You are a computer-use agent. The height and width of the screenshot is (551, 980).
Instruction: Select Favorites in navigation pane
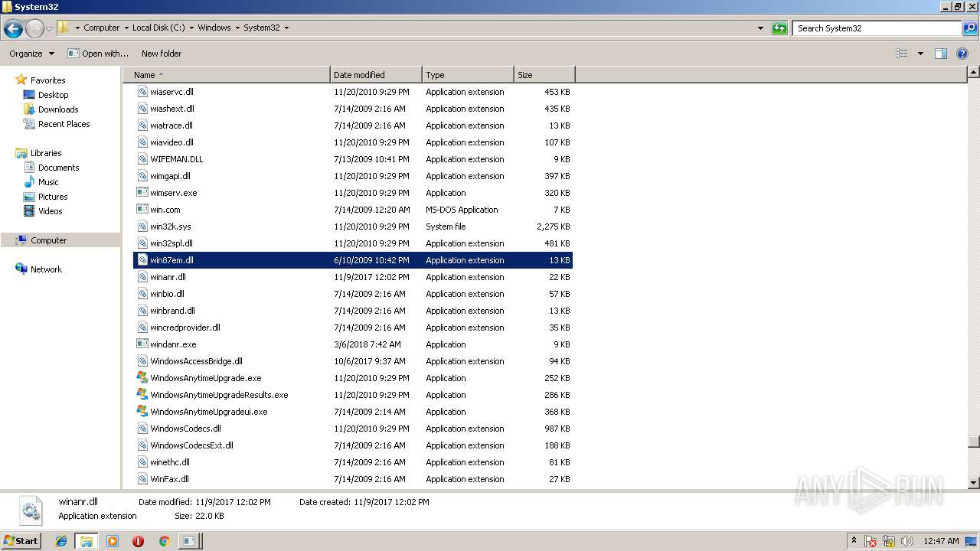[x=47, y=80]
